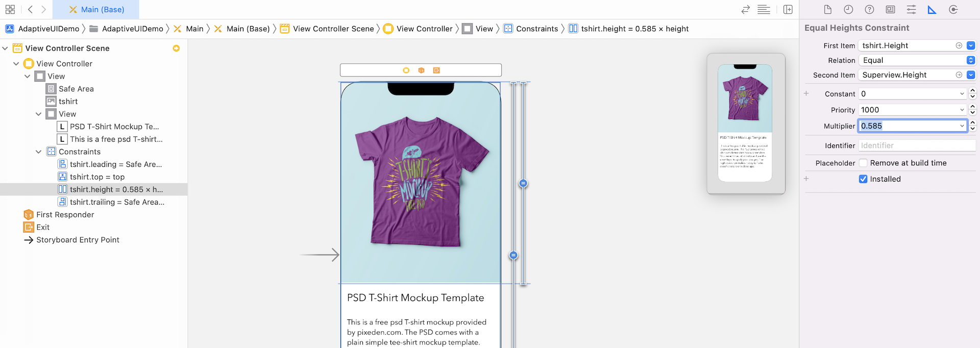Click the related items grid icon

tap(10, 10)
